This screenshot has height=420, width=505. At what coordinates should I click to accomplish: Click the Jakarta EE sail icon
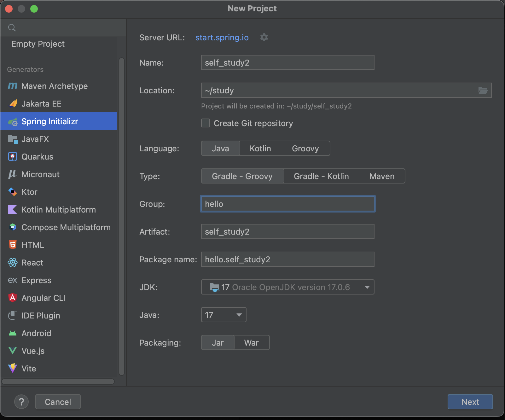click(13, 103)
